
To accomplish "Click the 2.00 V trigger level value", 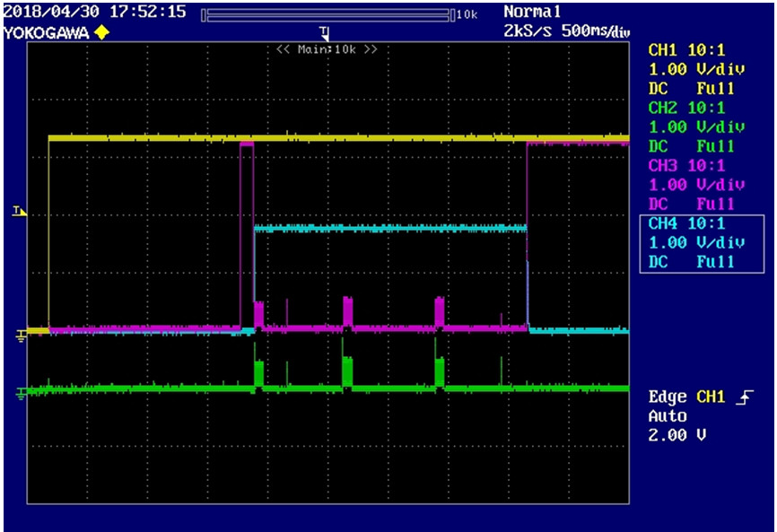I will (x=677, y=435).
